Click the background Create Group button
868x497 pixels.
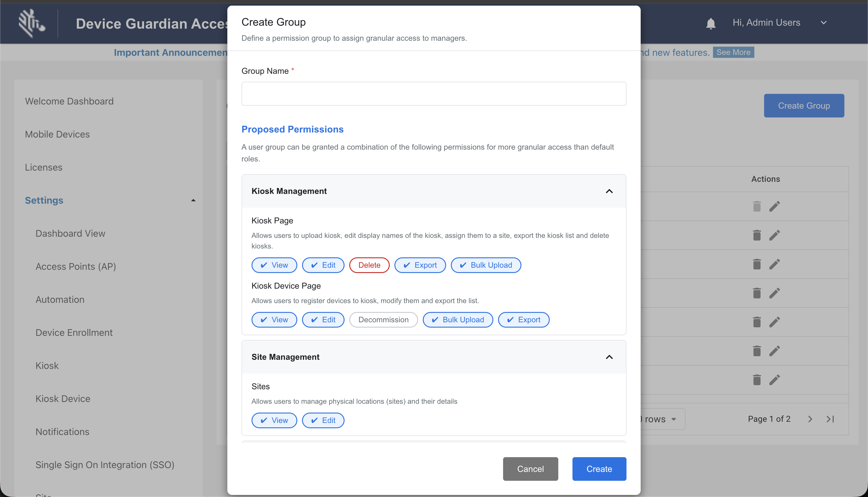pos(804,105)
